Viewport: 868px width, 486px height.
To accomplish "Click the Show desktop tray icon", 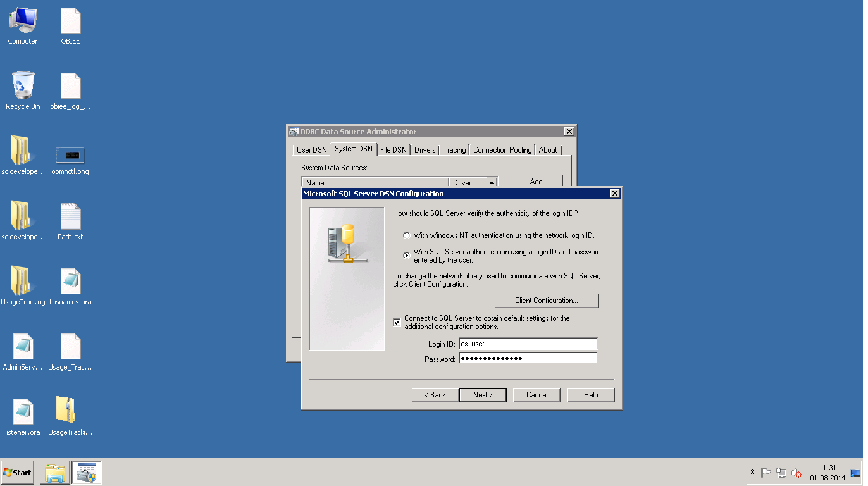I will pyautogui.click(x=855, y=473).
